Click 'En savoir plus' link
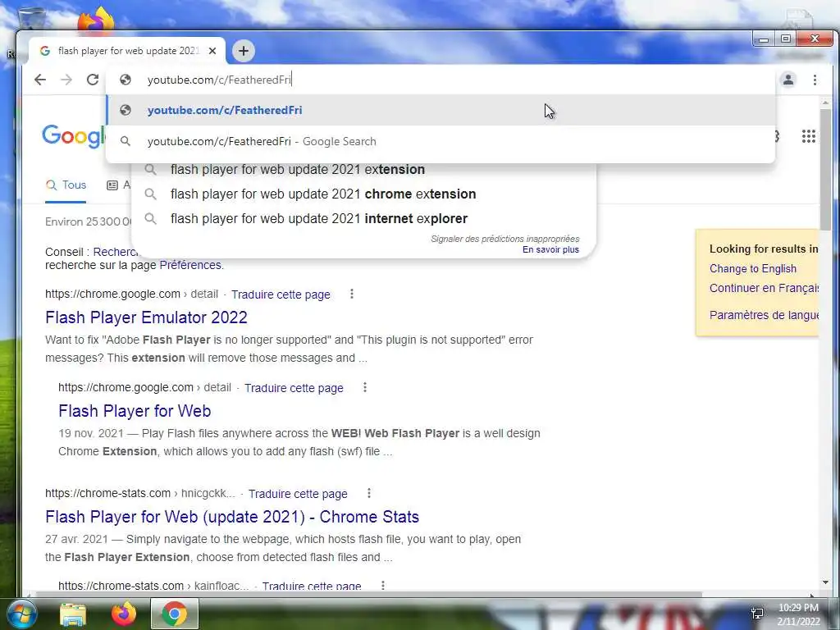The height and width of the screenshot is (630, 840). point(550,249)
